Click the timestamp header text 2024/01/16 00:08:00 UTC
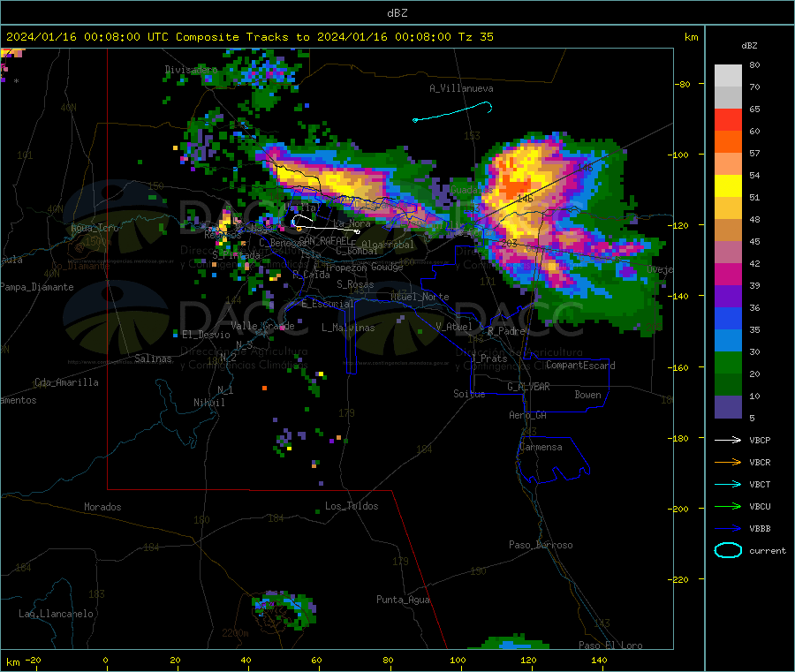The height and width of the screenshot is (672, 795). pyautogui.click(x=87, y=37)
